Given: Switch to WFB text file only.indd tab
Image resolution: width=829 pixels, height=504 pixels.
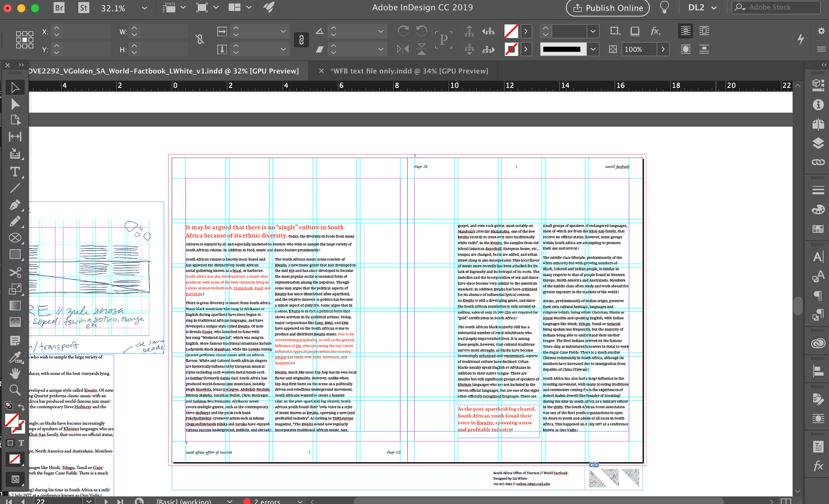Looking at the screenshot, I should point(409,71).
